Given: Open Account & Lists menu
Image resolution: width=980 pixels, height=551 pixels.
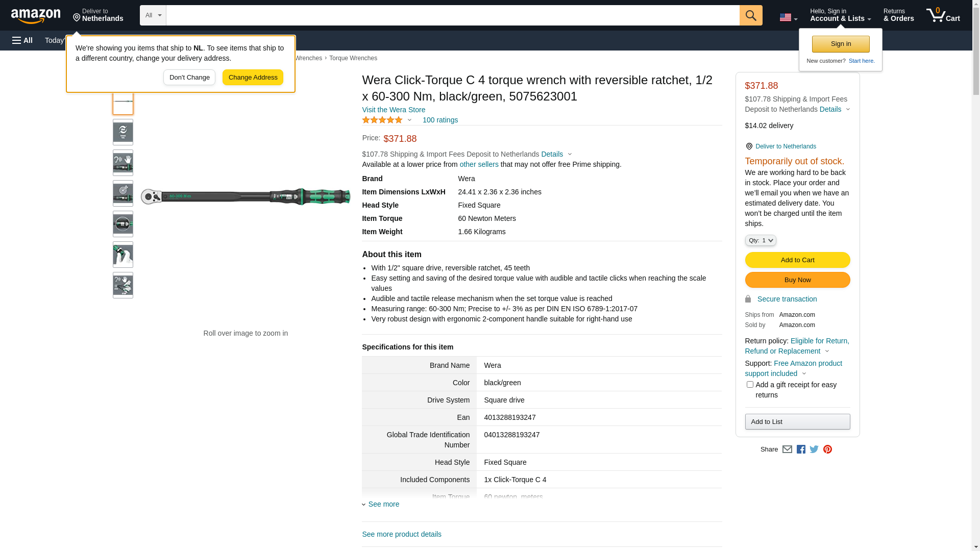Looking at the screenshot, I should [x=840, y=15].
